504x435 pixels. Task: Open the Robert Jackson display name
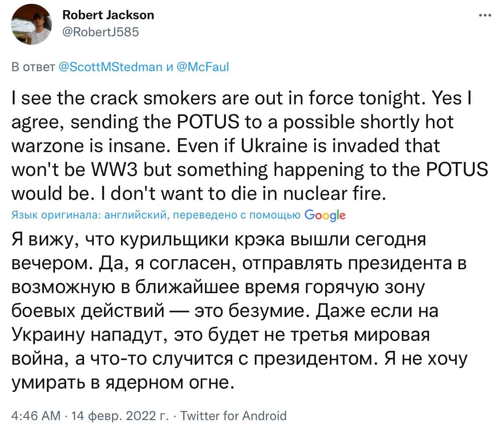(x=108, y=15)
